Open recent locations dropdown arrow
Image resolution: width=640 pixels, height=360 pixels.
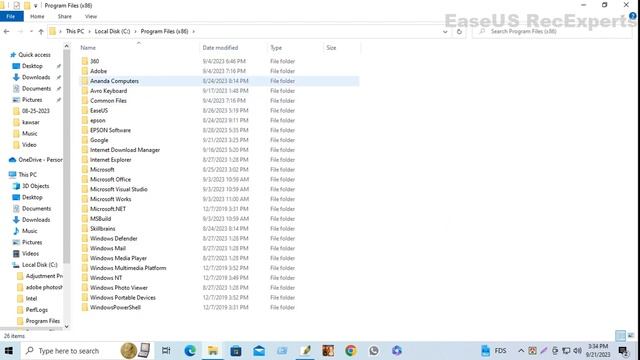click(31, 31)
